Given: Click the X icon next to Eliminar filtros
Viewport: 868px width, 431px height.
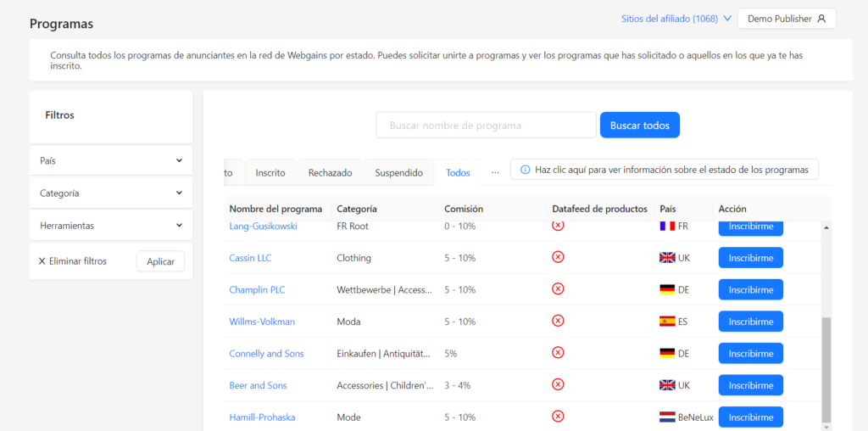Looking at the screenshot, I should pos(42,261).
